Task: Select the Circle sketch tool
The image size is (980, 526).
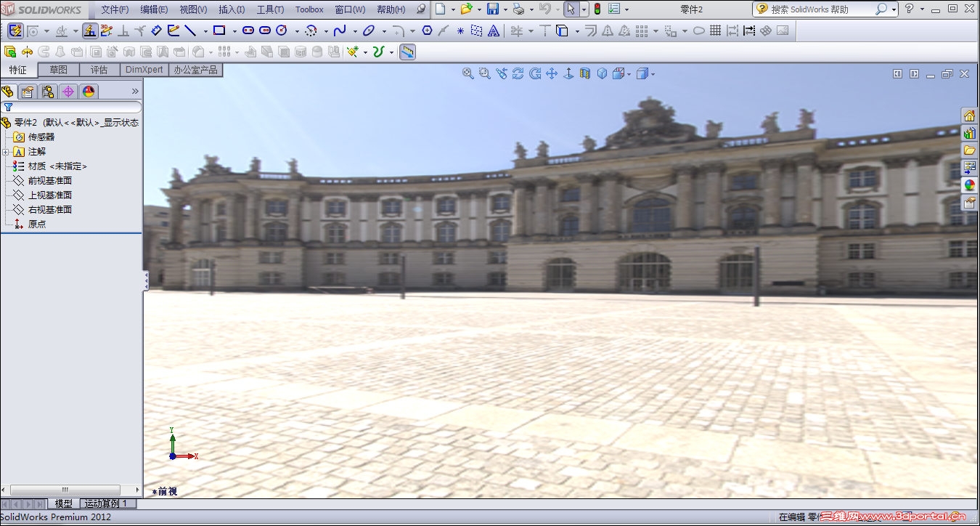Action: click(x=281, y=31)
